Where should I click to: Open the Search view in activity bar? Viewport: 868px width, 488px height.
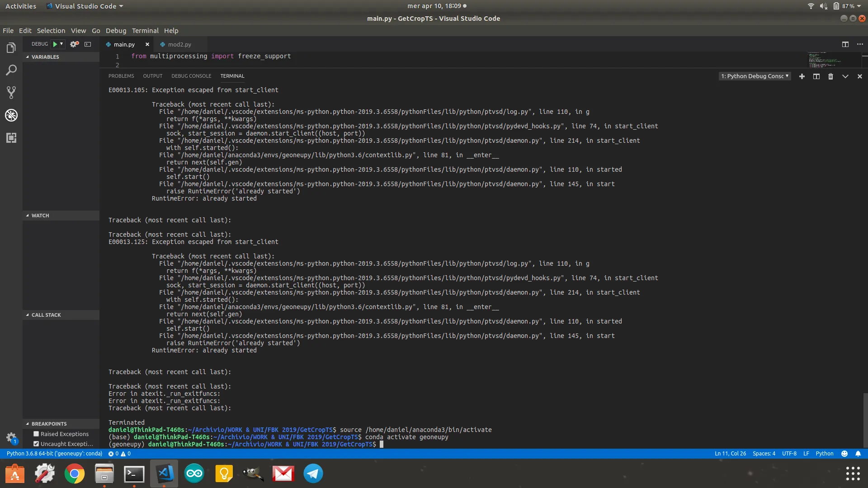[x=11, y=70]
